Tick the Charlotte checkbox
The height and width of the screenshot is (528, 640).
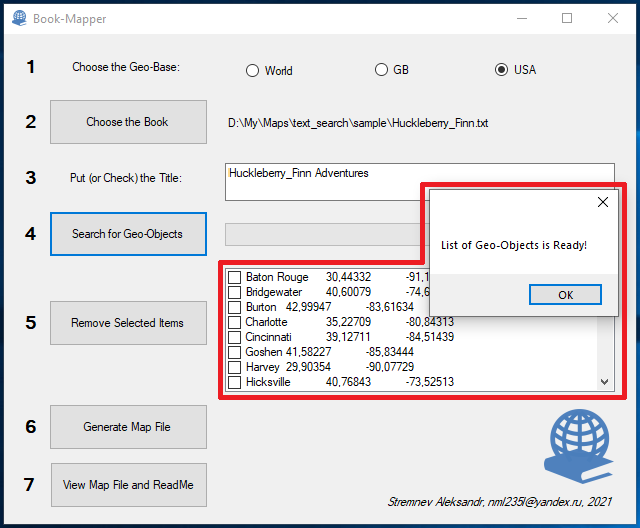click(234, 322)
